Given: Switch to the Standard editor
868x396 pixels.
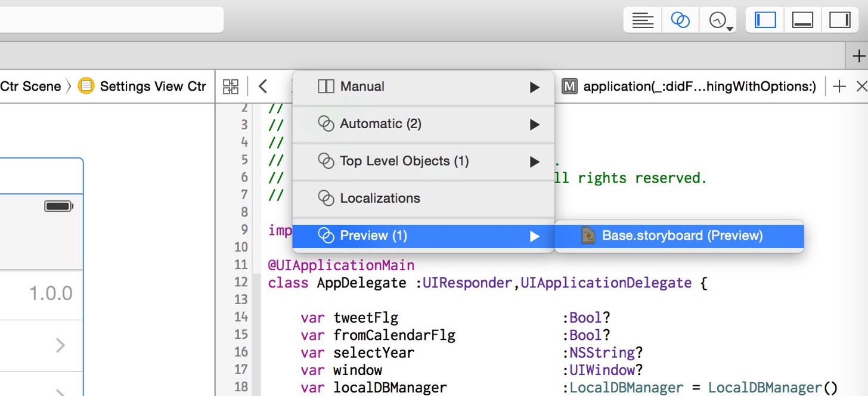Looking at the screenshot, I should click(x=643, y=20).
